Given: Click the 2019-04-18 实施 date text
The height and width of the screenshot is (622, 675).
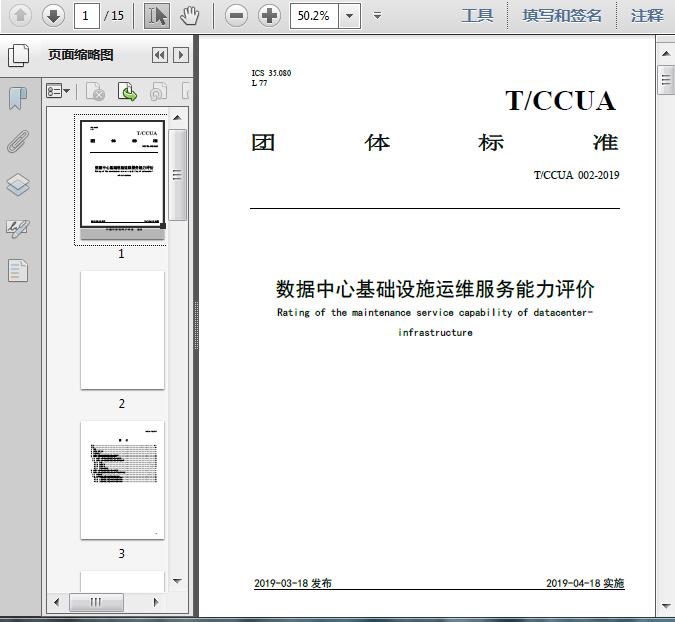Looking at the screenshot, I should 585,583.
